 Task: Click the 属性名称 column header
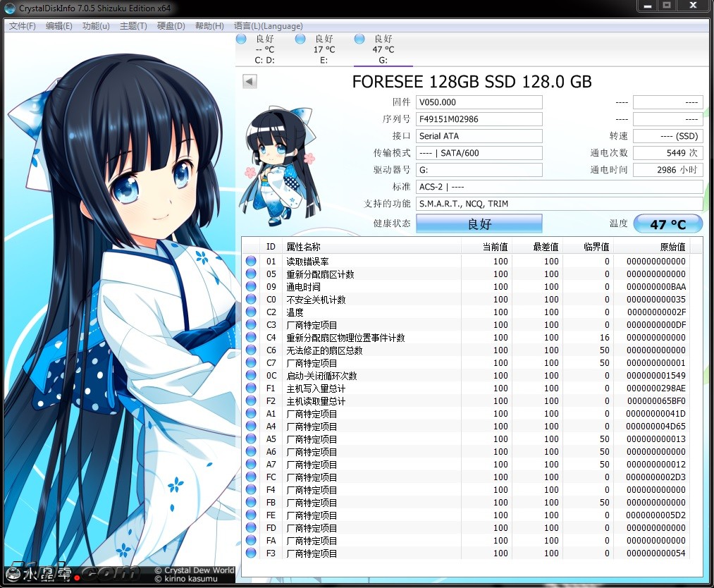(x=372, y=246)
